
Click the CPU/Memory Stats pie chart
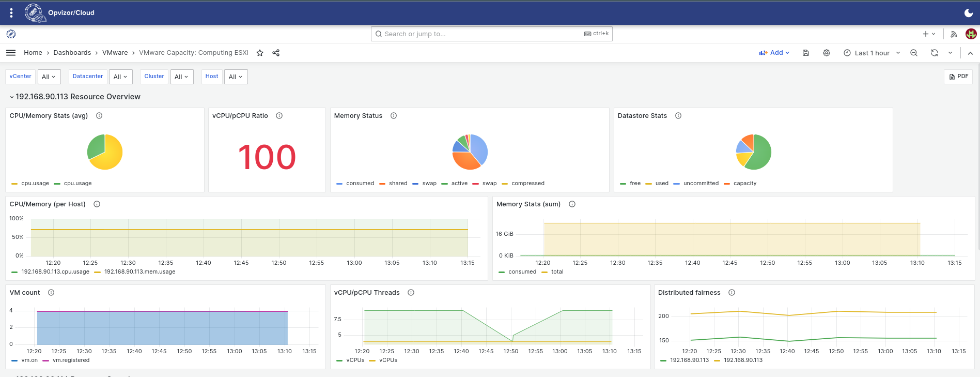(x=105, y=152)
